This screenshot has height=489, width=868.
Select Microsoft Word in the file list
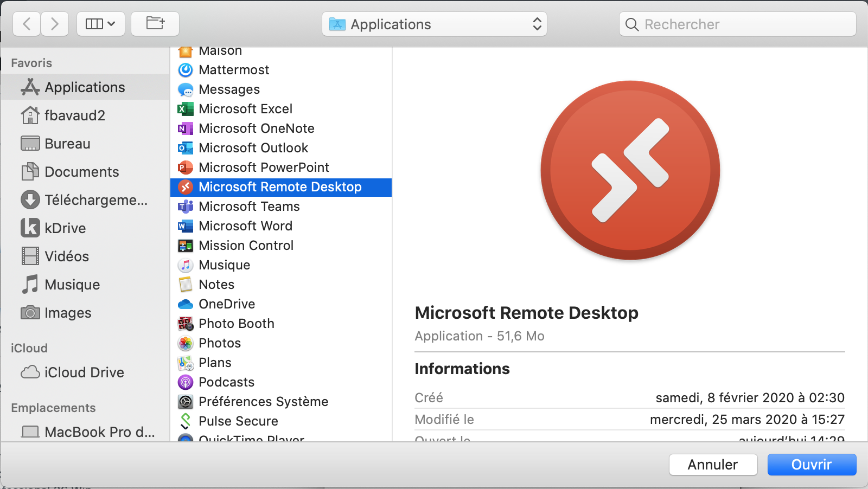pyautogui.click(x=245, y=226)
